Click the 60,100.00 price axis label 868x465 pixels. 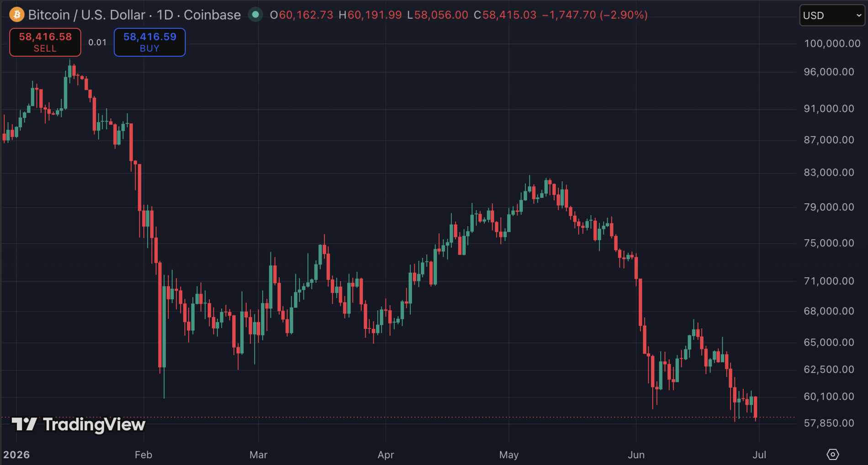(829, 396)
